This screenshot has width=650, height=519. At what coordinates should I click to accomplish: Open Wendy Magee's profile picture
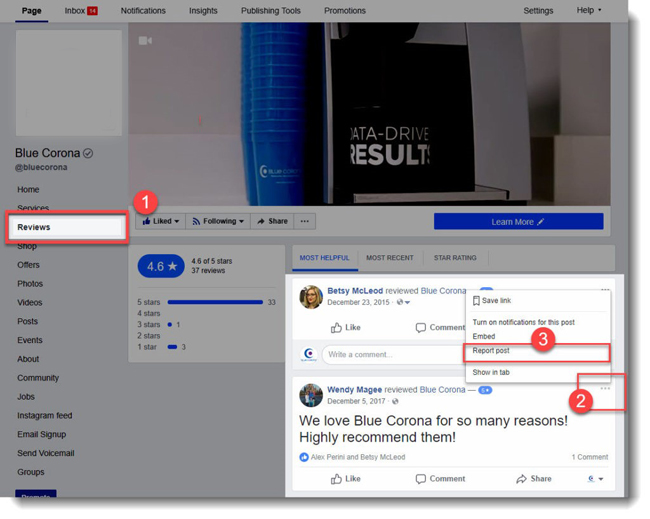(x=311, y=395)
